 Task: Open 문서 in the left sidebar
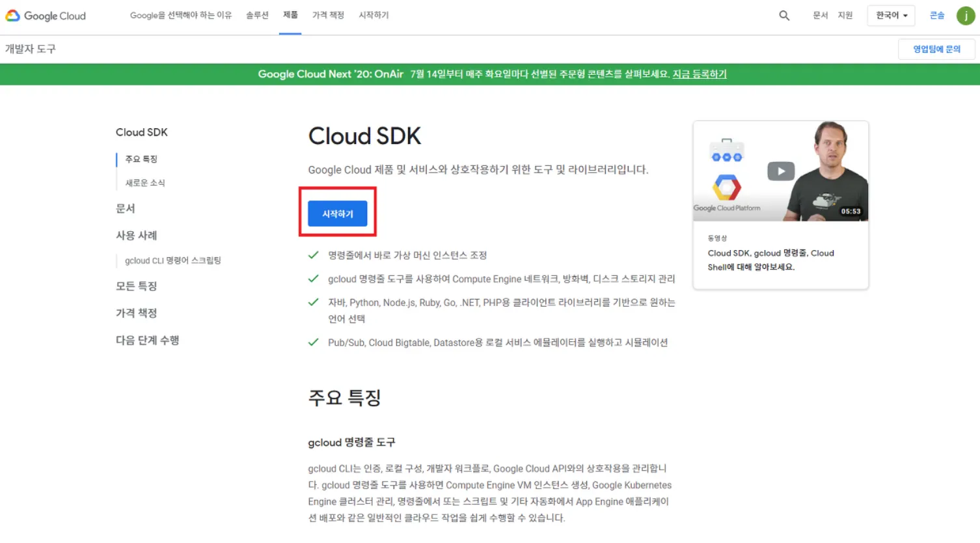(x=126, y=208)
